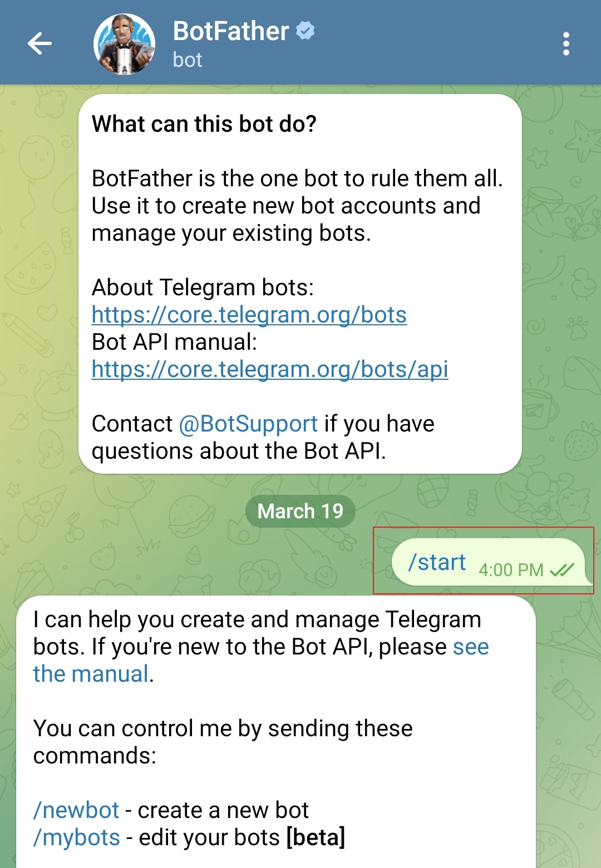Tap the March 19 date badge
Viewport: 601px width, 868px height.
[300, 511]
